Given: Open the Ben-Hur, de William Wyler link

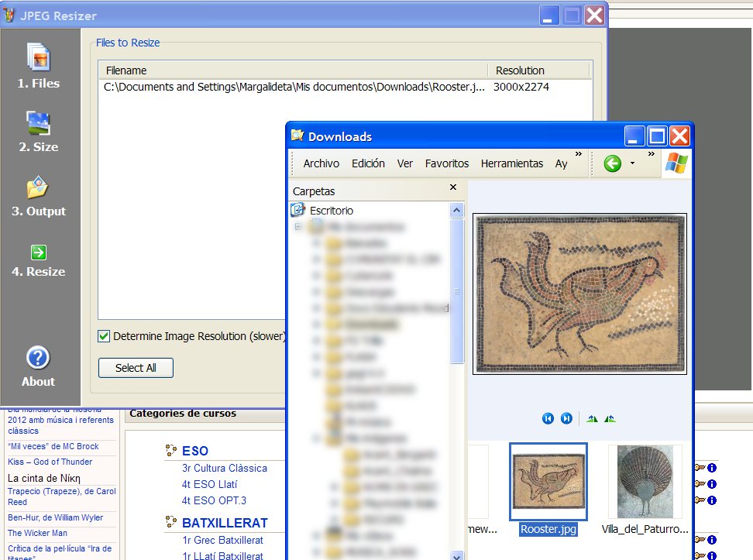Looking at the screenshot, I should click(55, 517).
